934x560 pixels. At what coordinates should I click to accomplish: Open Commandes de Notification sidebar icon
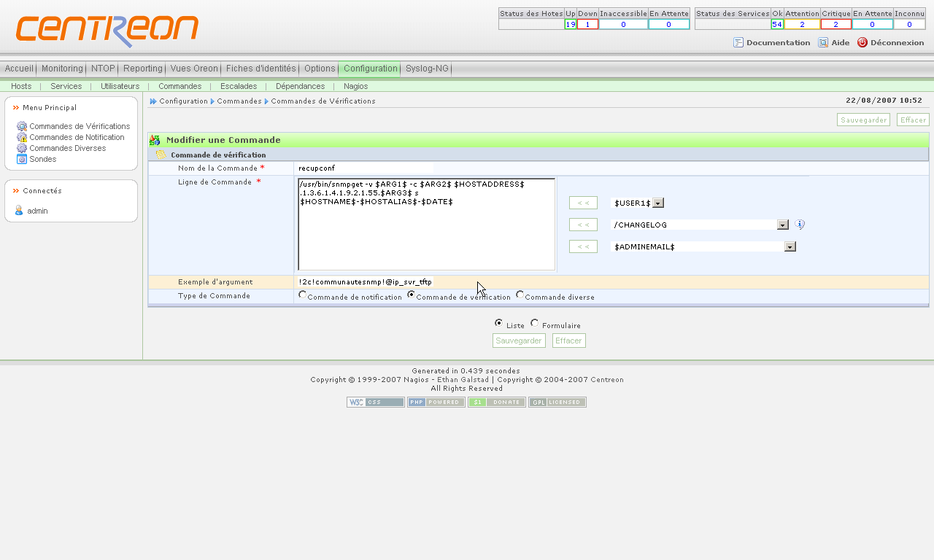point(22,137)
